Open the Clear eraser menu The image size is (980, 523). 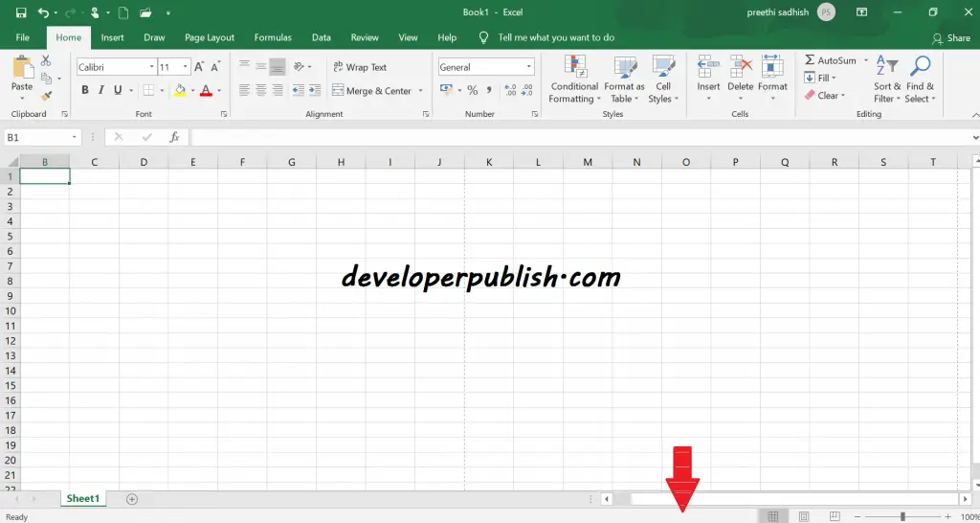click(825, 96)
